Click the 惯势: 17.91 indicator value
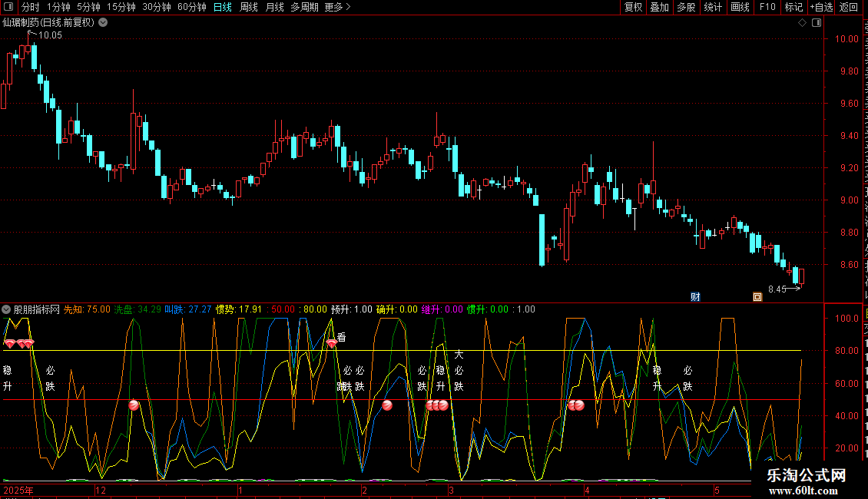 coord(239,309)
